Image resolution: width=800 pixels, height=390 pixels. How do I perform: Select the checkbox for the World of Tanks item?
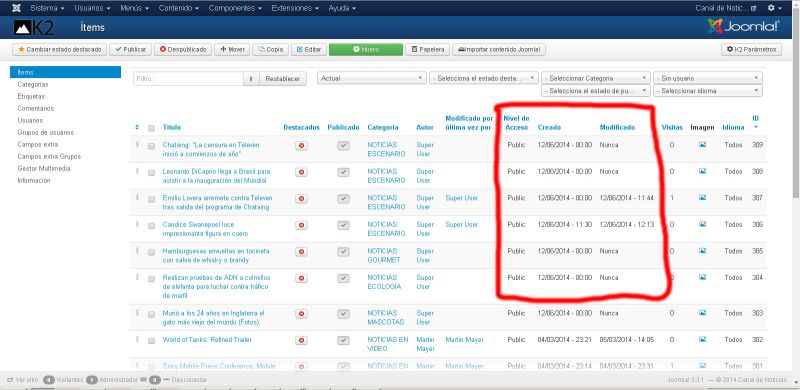152,340
